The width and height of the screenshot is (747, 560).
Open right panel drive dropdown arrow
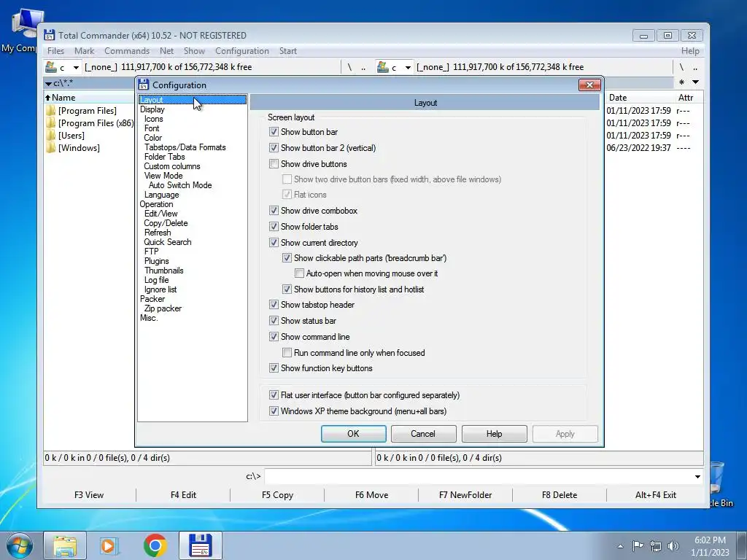(408, 67)
